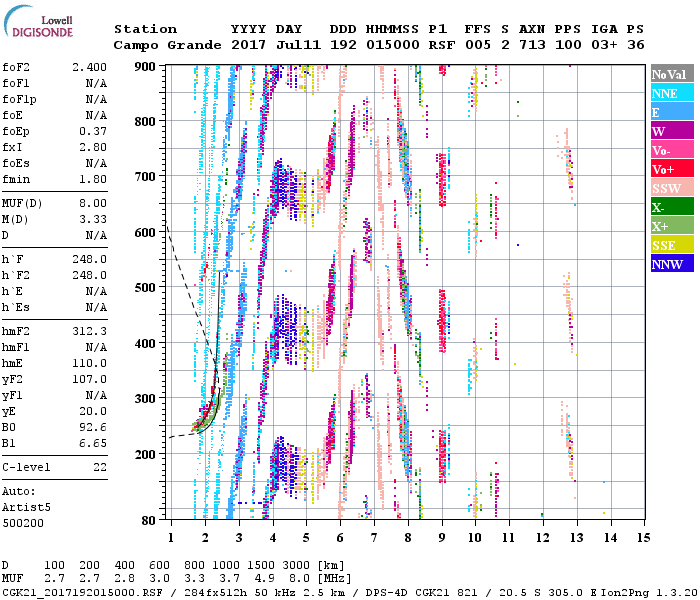Screen dimensions: 700x600
Task: Click the foF1 N/A value
Action: [96, 83]
